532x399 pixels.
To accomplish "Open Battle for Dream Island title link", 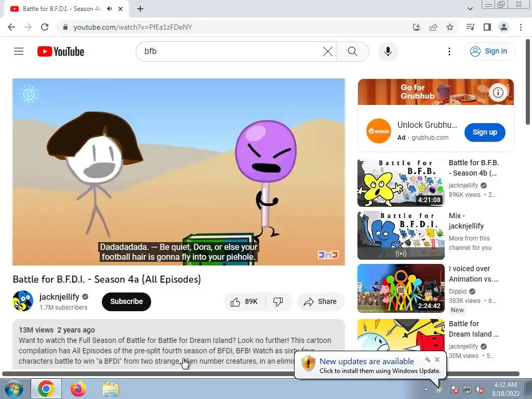I will coord(474,329).
